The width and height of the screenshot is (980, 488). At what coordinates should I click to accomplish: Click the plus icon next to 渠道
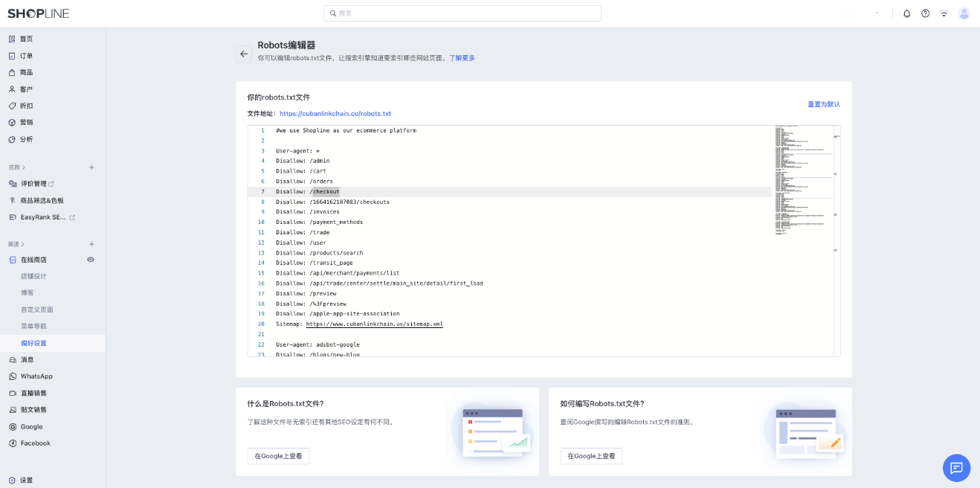point(91,244)
